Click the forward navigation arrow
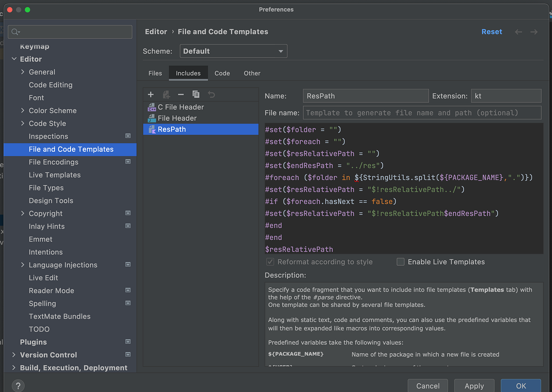The width and height of the screenshot is (552, 392). 534,32
